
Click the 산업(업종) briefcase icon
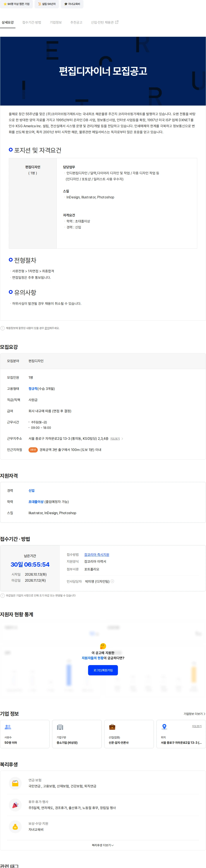(x=112, y=727)
